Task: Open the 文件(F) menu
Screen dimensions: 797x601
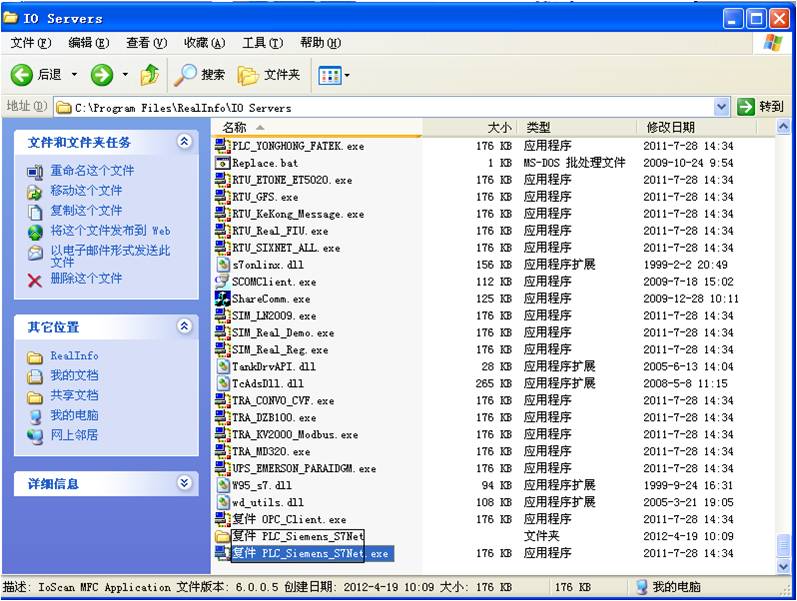Action: [x=30, y=43]
